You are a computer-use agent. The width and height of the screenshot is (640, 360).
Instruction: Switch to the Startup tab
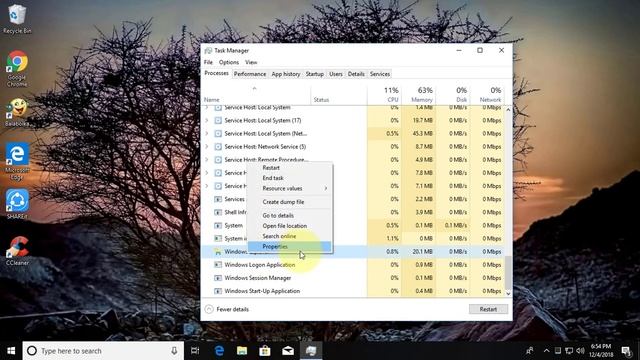[x=315, y=74]
